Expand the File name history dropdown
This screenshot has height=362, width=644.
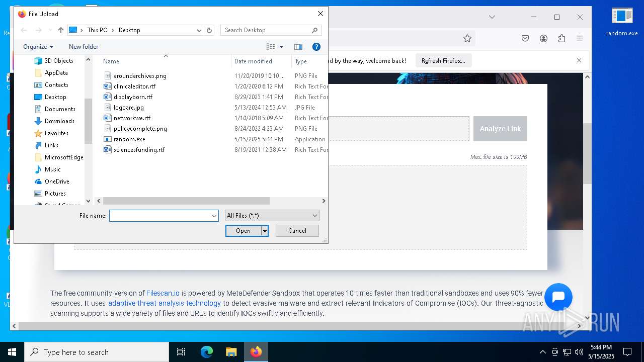pos(214,216)
